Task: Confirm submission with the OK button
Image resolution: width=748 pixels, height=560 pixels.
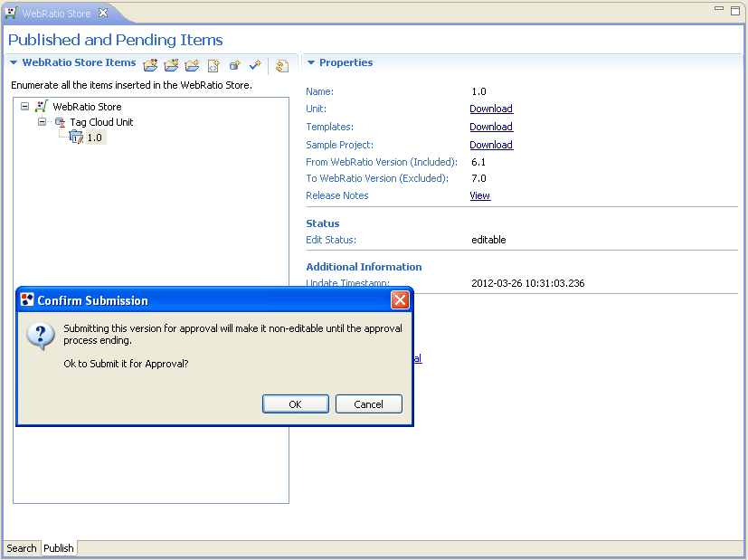Action: (x=295, y=404)
